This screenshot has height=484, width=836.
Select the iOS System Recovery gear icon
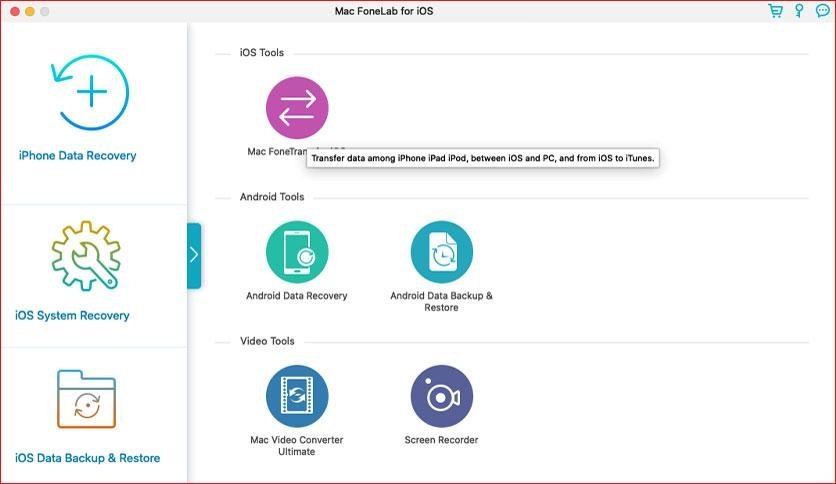(x=86, y=255)
